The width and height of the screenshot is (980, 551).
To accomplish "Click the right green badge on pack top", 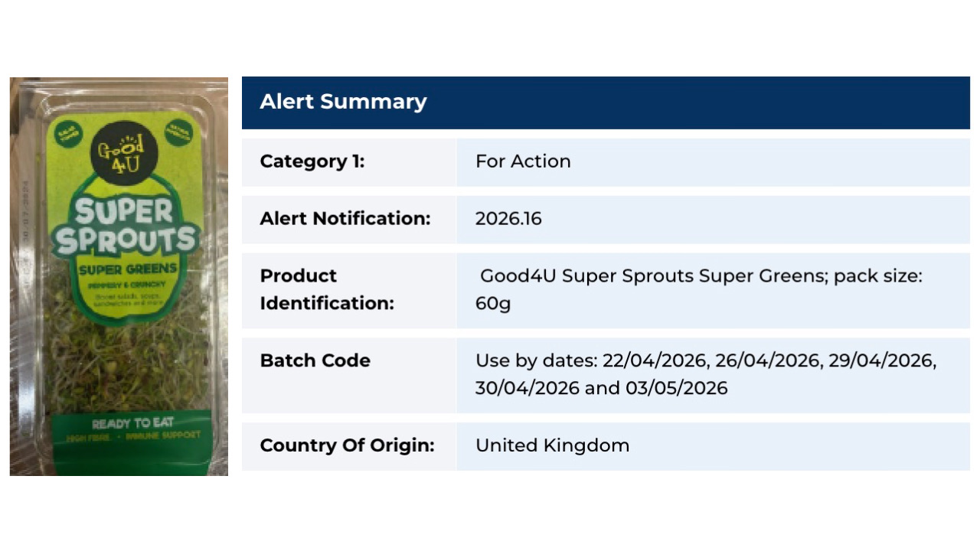I will (x=178, y=132).
